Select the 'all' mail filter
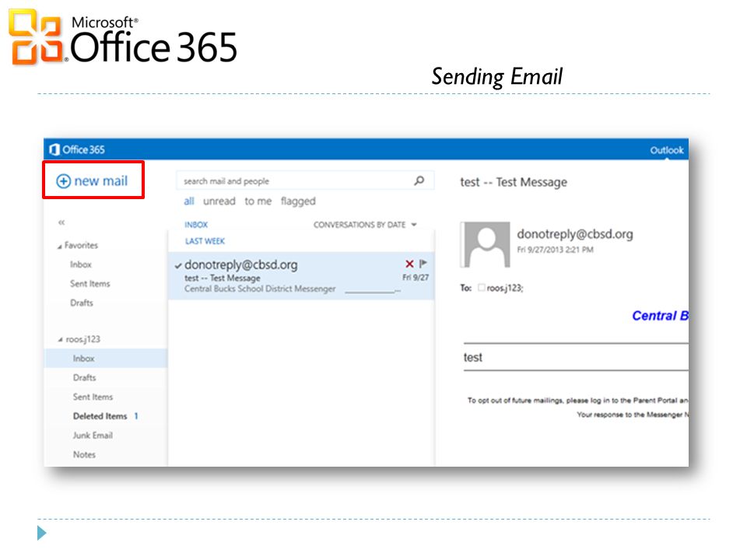 [x=188, y=201]
